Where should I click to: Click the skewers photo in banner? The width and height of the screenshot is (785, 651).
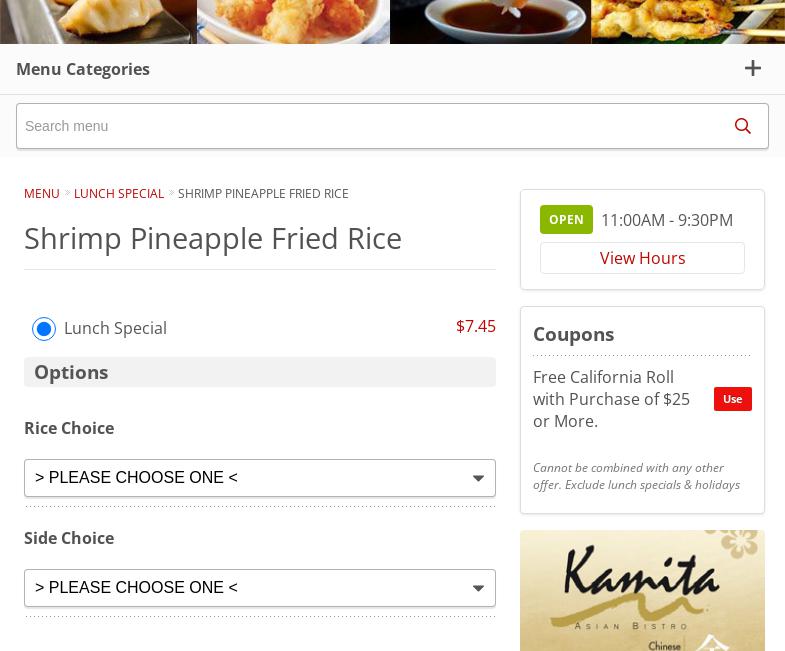[688, 21]
